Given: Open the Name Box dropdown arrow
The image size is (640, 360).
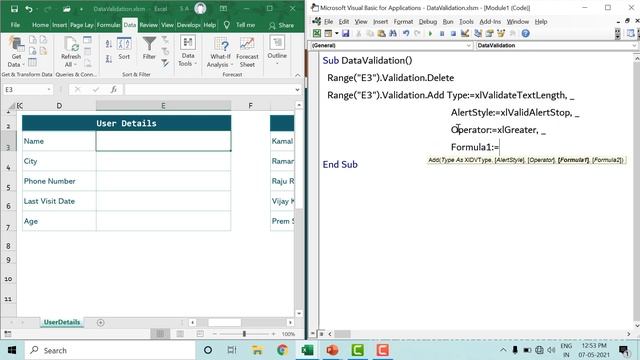Looking at the screenshot, I should [49, 89].
